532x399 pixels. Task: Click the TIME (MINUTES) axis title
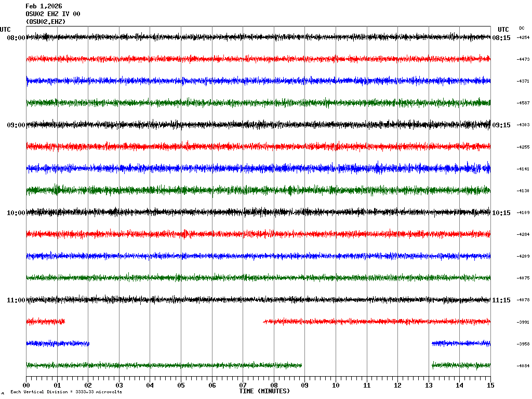pos(264,391)
